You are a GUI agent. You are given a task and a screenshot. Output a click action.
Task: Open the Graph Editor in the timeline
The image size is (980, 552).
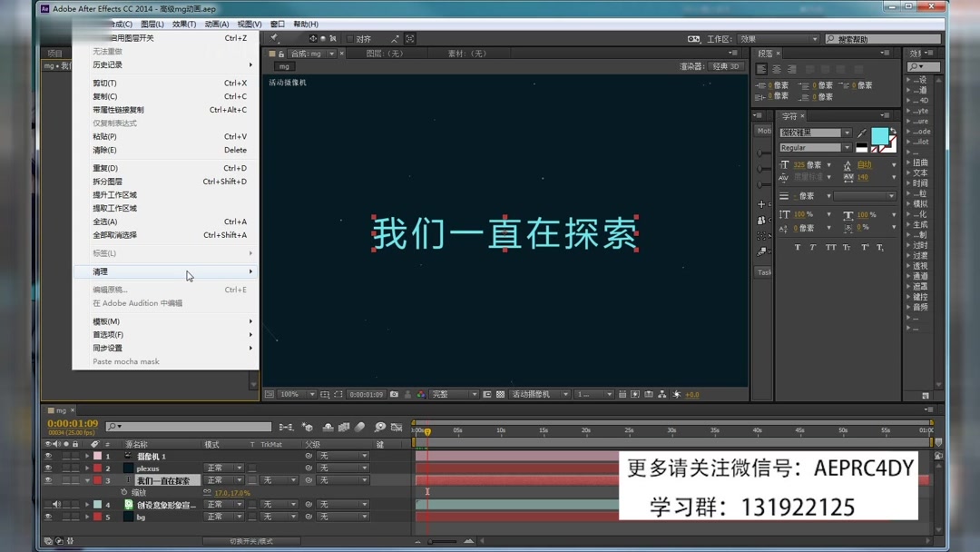(397, 427)
